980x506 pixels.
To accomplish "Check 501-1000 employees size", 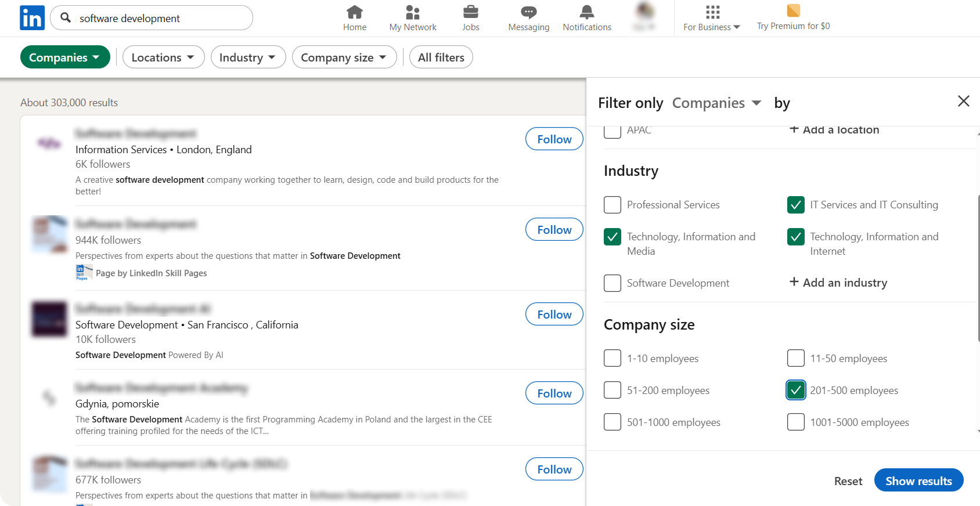I will click(x=613, y=422).
